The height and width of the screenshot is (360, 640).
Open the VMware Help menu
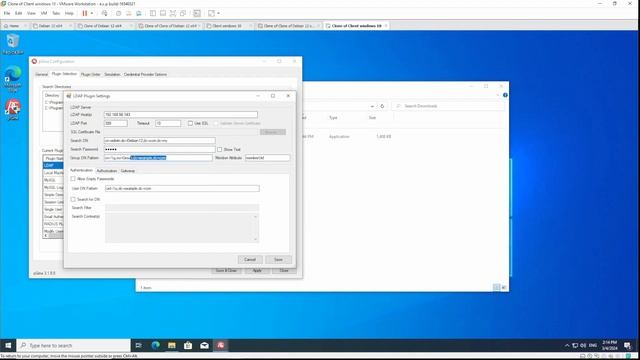(x=69, y=13)
